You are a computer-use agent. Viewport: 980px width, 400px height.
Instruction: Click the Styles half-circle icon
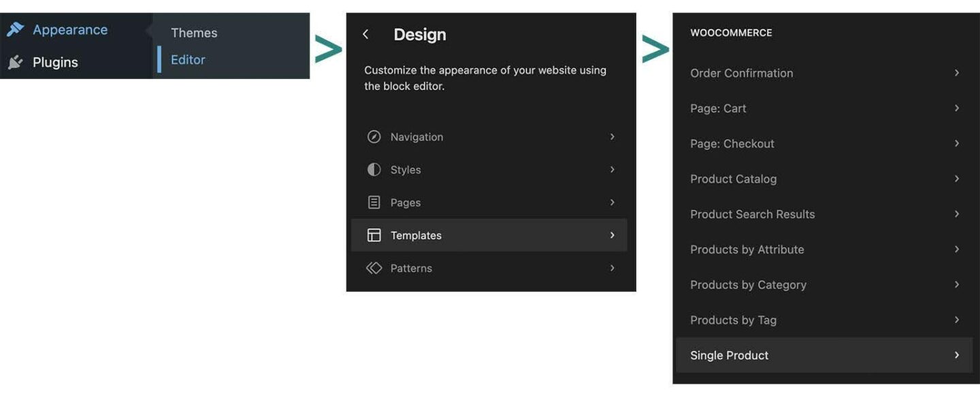coord(374,169)
